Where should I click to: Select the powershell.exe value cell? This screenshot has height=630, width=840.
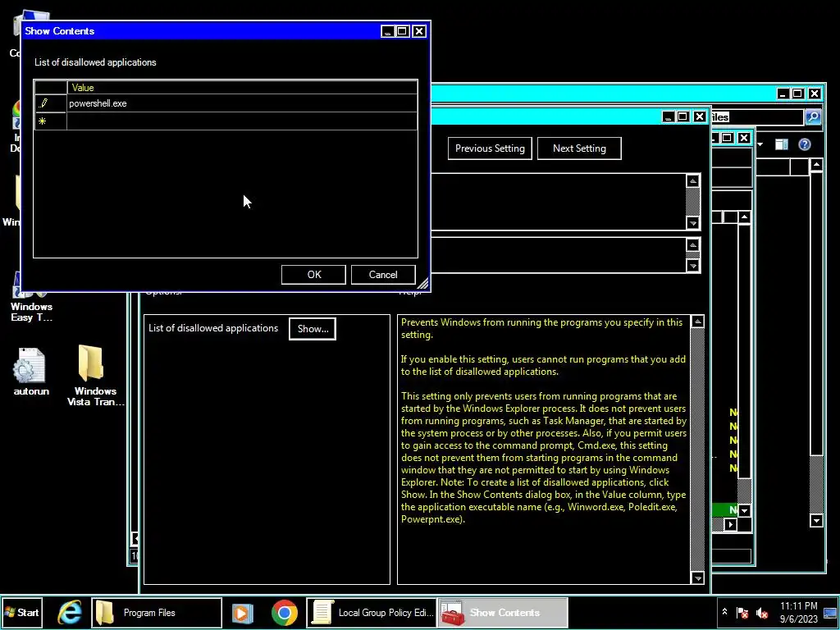pyautogui.click(x=242, y=103)
